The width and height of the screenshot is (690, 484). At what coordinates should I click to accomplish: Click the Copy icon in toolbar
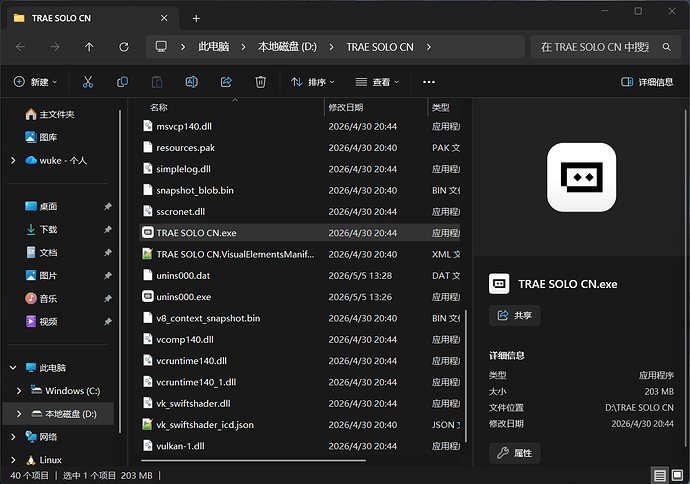pyautogui.click(x=122, y=82)
